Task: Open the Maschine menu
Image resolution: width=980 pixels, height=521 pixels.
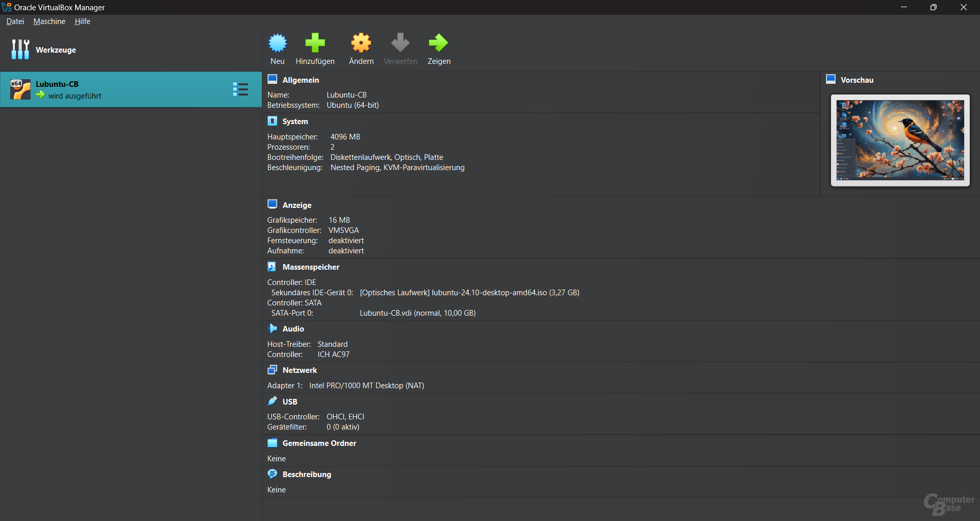Action: [50, 21]
